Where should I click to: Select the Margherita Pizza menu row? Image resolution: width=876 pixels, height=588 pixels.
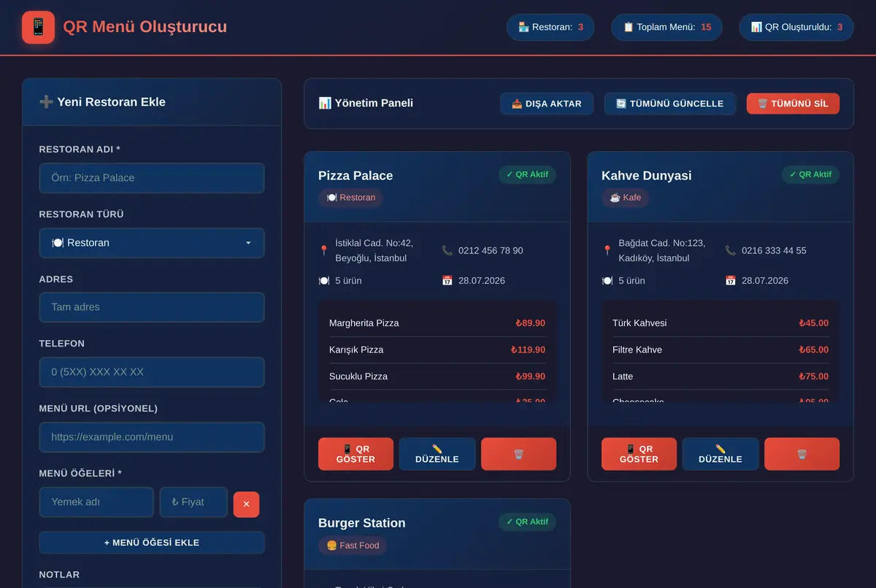coord(437,323)
